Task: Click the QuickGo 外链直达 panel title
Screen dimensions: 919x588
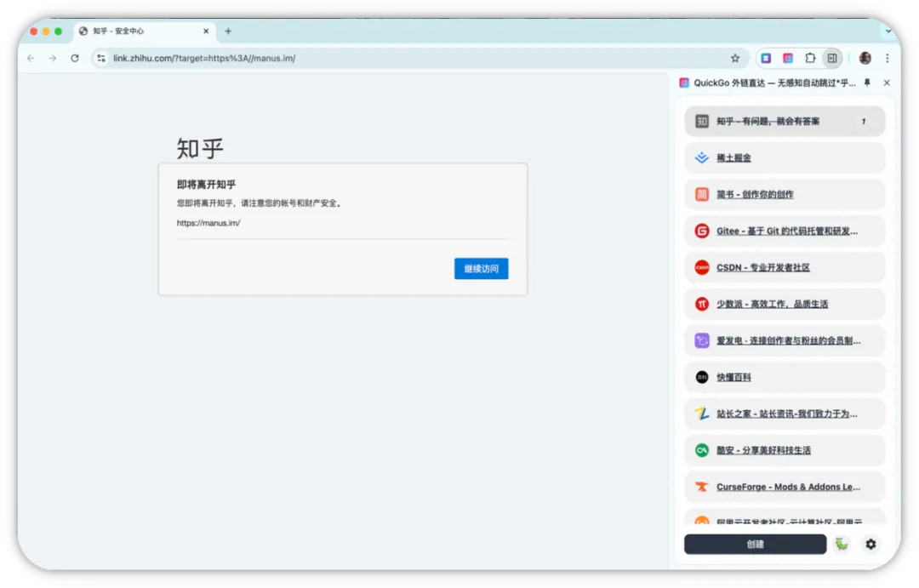Action: click(x=774, y=83)
